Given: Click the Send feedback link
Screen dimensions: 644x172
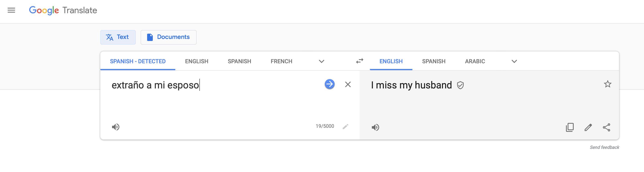Looking at the screenshot, I should pyautogui.click(x=604, y=147).
